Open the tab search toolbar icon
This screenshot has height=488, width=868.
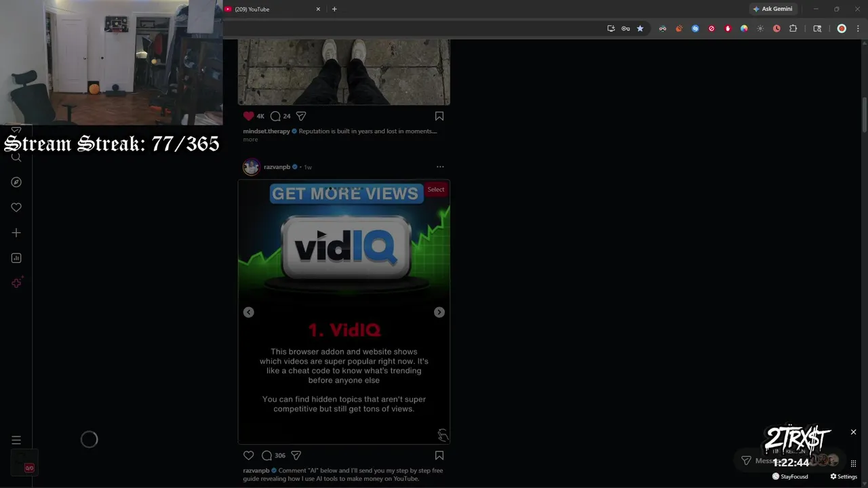pyautogui.click(x=817, y=28)
